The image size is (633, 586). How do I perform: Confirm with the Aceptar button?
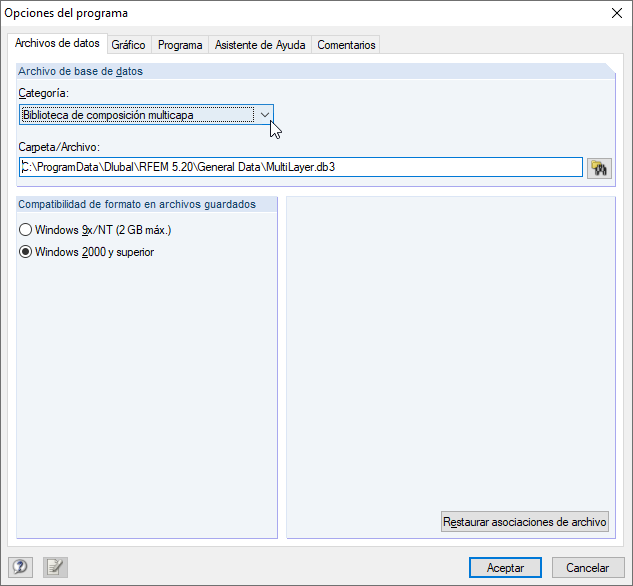pos(505,568)
